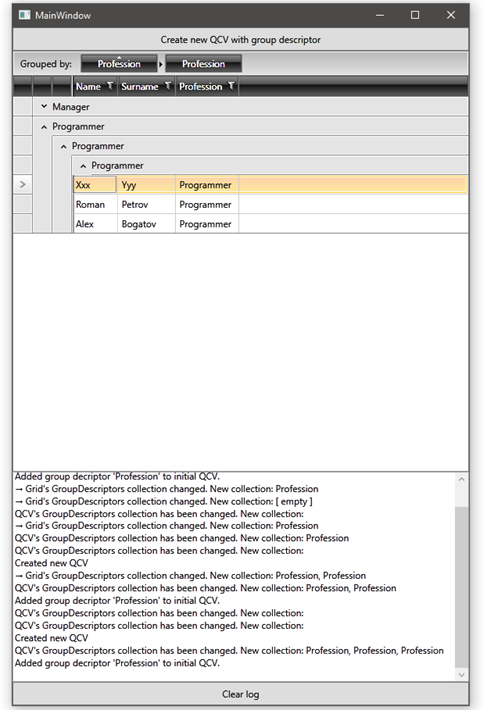Select the Petrov surname cell
The width and height of the screenshot is (487, 710).
(146, 204)
